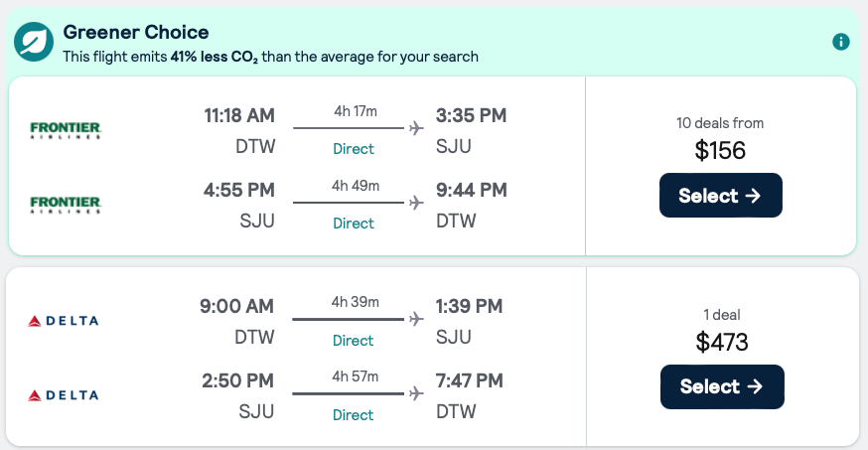The height and width of the screenshot is (450, 868).
Task: Click the '10 deals from' text
Action: coord(720,123)
